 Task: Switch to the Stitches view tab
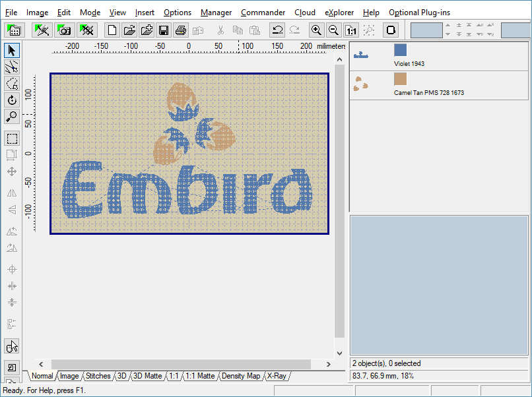[98, 376]
